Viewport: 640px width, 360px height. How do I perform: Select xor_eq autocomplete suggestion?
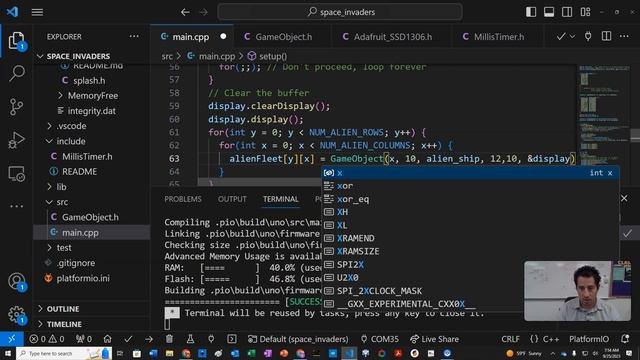[x=470, y=199]
